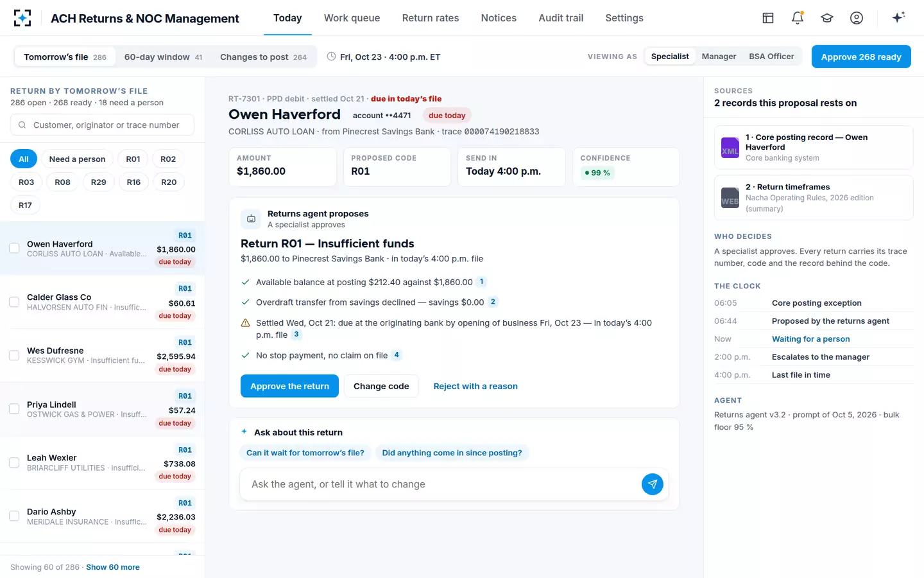Open the Audit trail tab
Screen dimensions: 924x578
(x=561, y=18)
